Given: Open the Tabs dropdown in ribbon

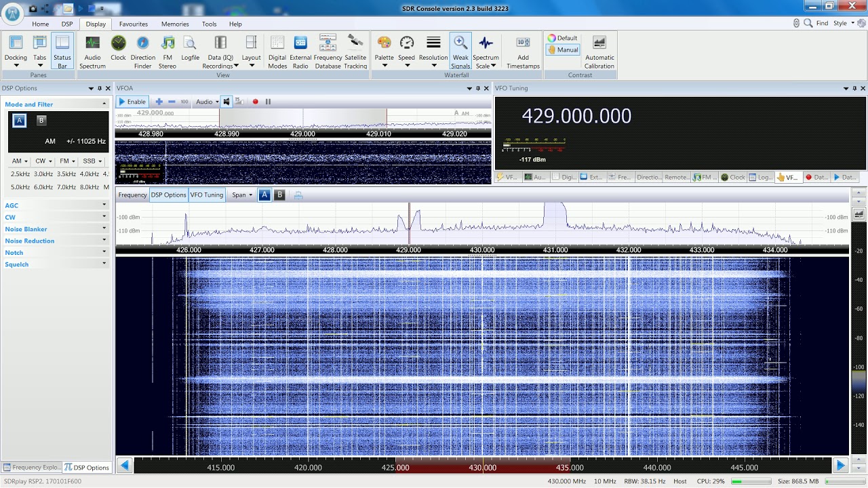Looking at the screenshot, I should click(x=40, y=51).
